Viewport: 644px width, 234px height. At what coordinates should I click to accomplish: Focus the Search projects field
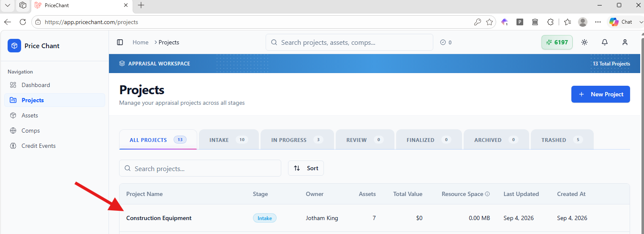[200, 168]
